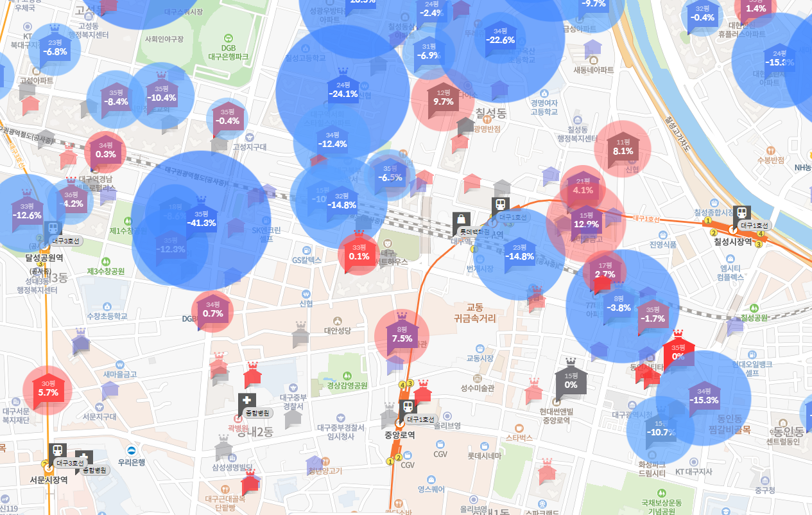Open the 11평 8.1% marker

point(623,148)
